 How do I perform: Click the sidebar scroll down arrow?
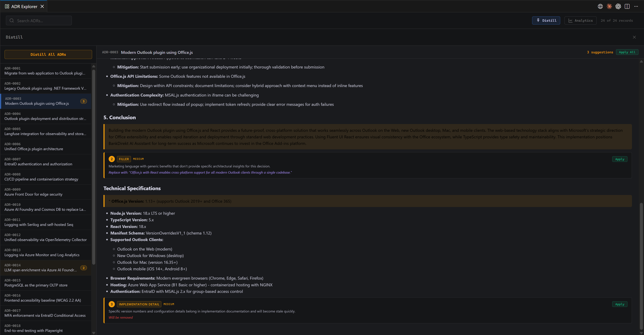(94, 333)
